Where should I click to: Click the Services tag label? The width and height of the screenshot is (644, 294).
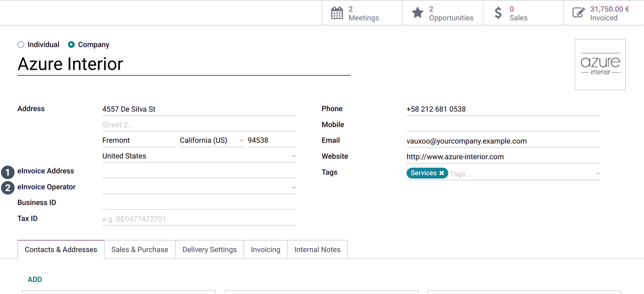(423, 173)
